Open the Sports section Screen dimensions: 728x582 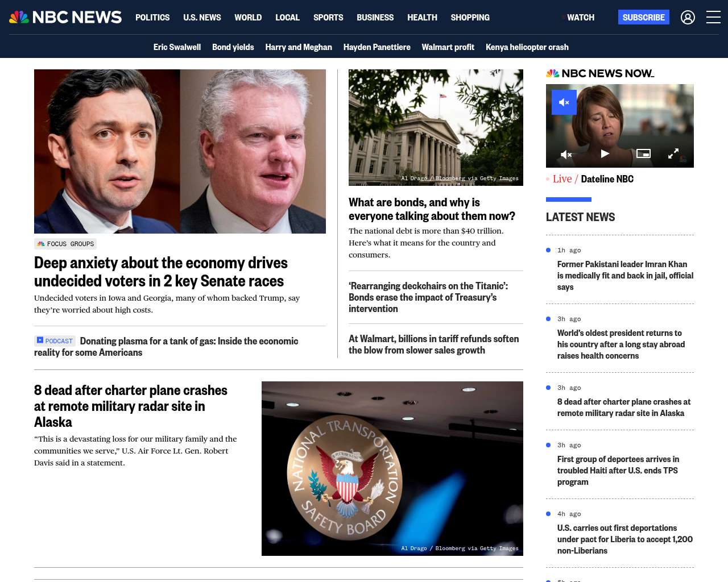(x=328, y=18)
